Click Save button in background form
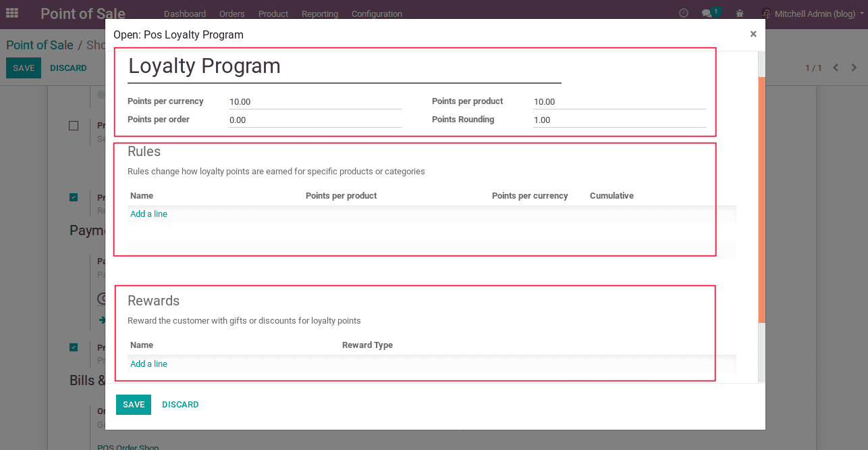This screenshot has height=450, width=868. (24, 68)
